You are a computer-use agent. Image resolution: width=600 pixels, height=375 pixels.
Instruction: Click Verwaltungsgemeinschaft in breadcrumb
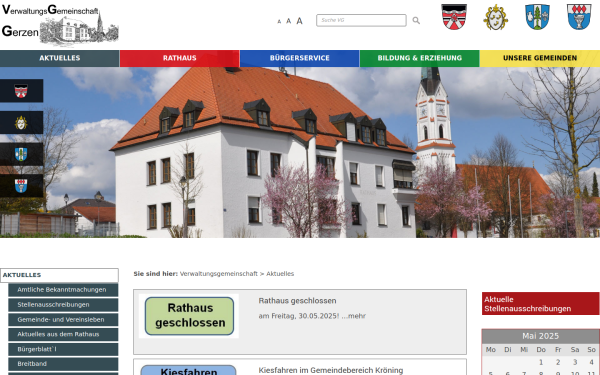[218, 274]
